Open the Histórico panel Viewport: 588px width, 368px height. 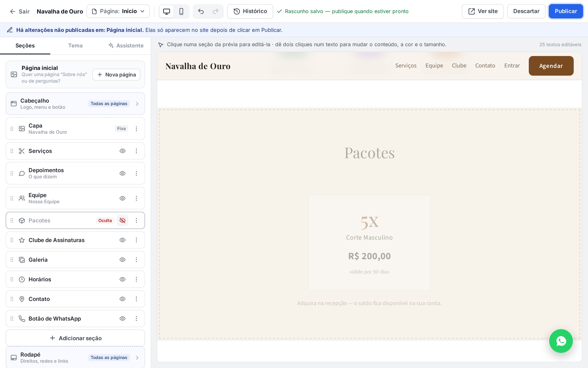click(250, 11)
